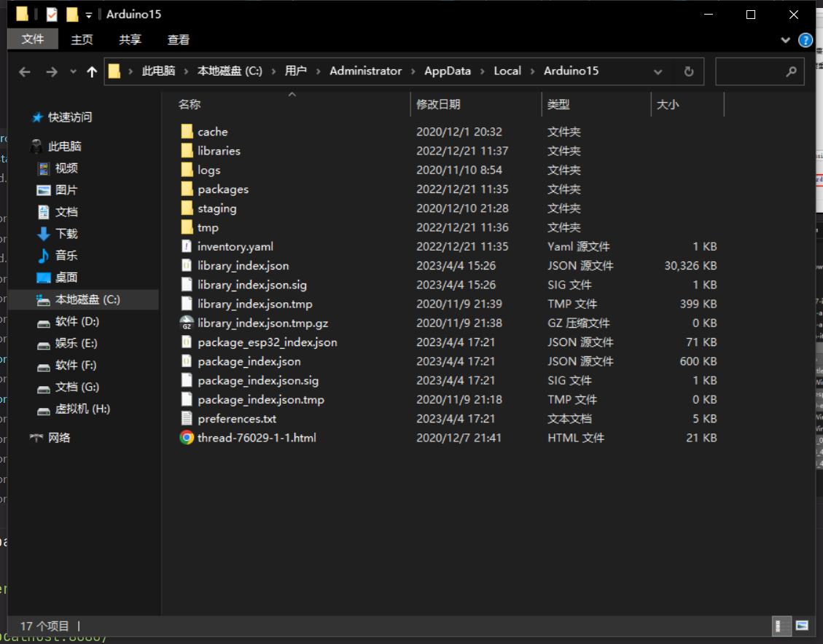Open the Help question mark icon
Image resolution: width=823 pixels, height=644 pixels.
(806, 40)
